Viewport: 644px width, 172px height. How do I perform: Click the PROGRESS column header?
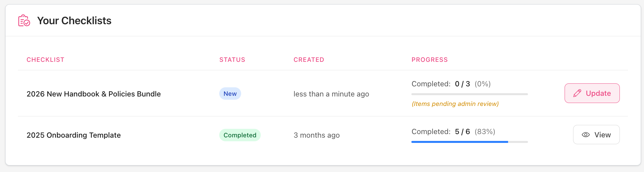429,60
